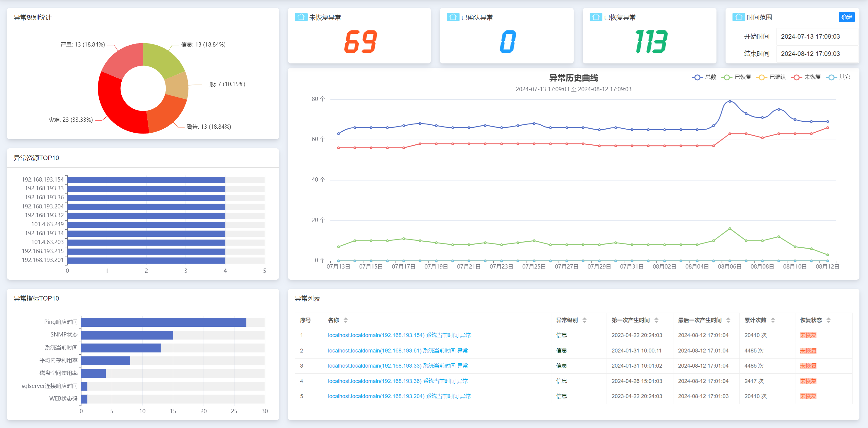This screenshot has width=868, height=428.
Task: Sort by 最后一次产生时间 column arrows
Action: tap(728, 320)
